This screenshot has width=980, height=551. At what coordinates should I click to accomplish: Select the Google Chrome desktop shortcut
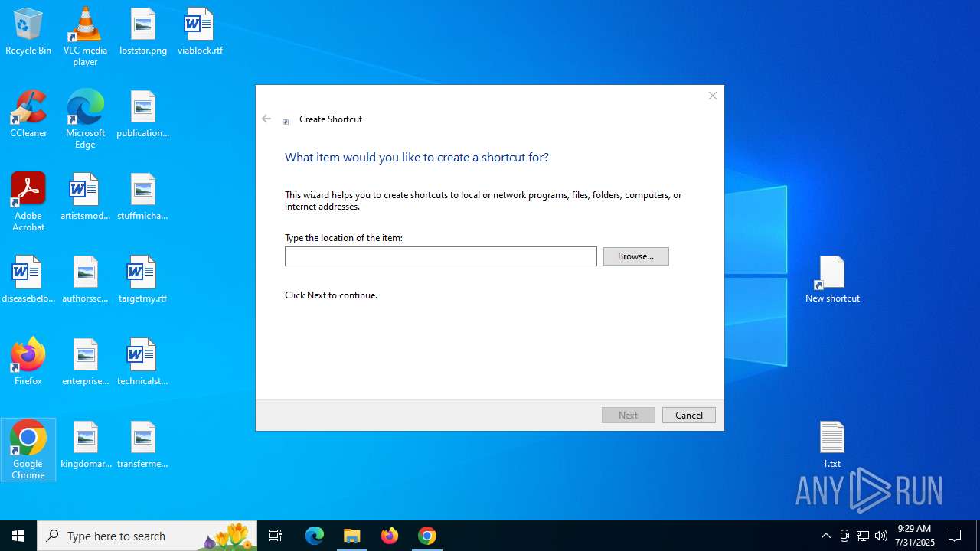[x=28, y=450]
